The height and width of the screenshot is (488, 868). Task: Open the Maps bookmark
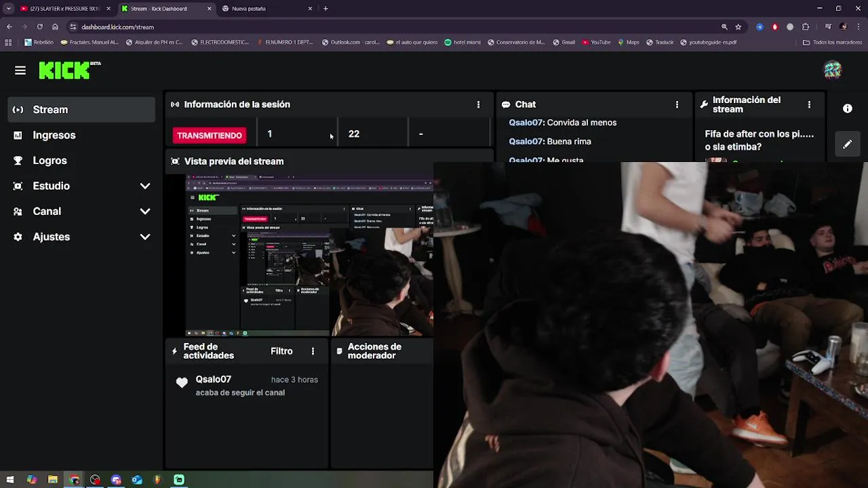coord(628,42)
